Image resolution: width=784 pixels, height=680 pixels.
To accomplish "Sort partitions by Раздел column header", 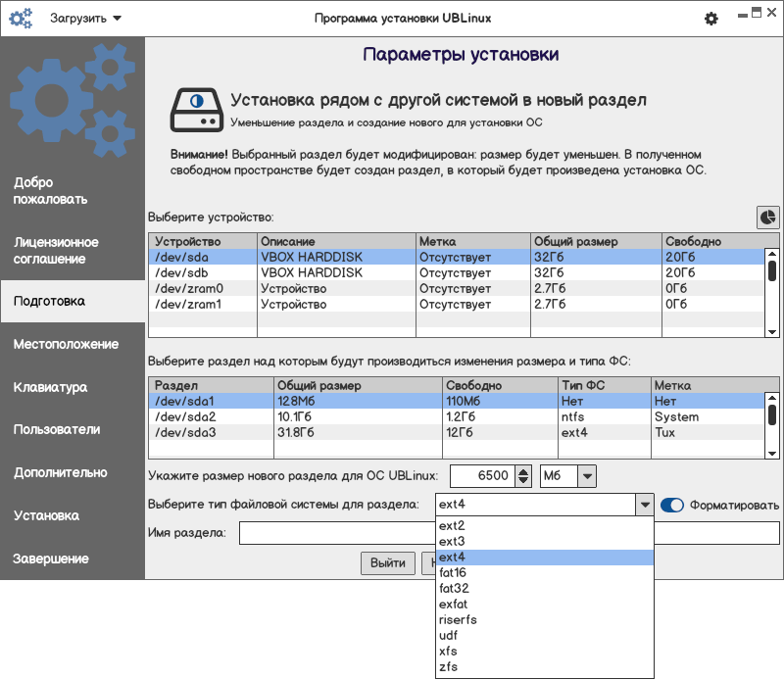I will click(x=212, y=385).
